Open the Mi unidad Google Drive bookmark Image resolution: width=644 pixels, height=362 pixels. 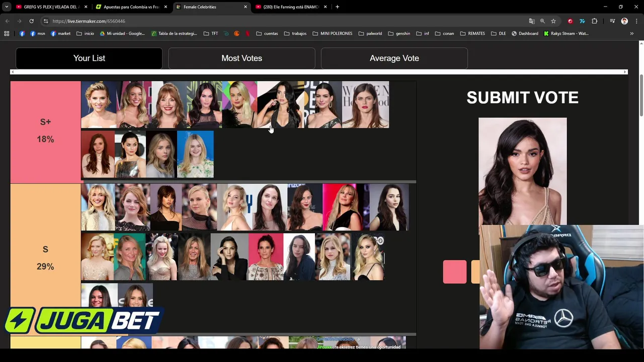pyautogui.click(x=122, y=34)
